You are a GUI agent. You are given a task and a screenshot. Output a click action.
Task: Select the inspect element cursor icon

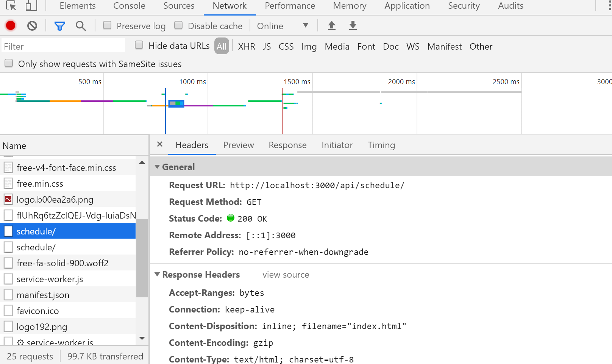(x=11, y=6)
